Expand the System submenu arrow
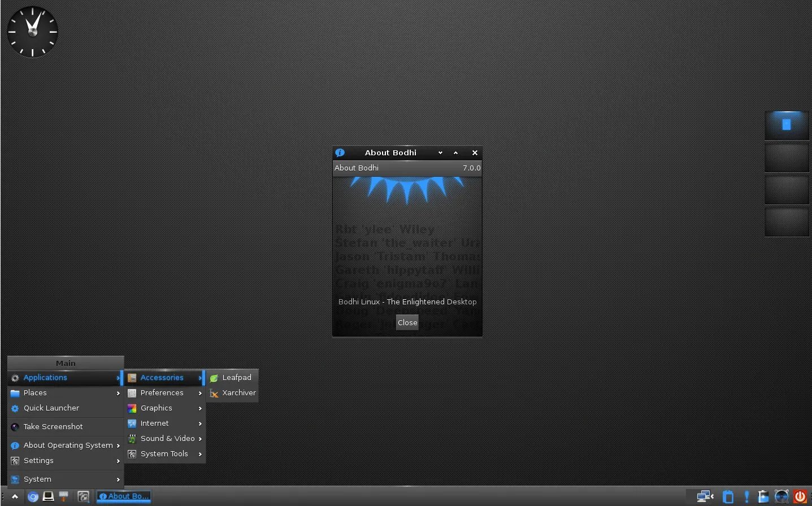Image resolution: width=812 pixels, height=506 pixels. click(118, 479)
